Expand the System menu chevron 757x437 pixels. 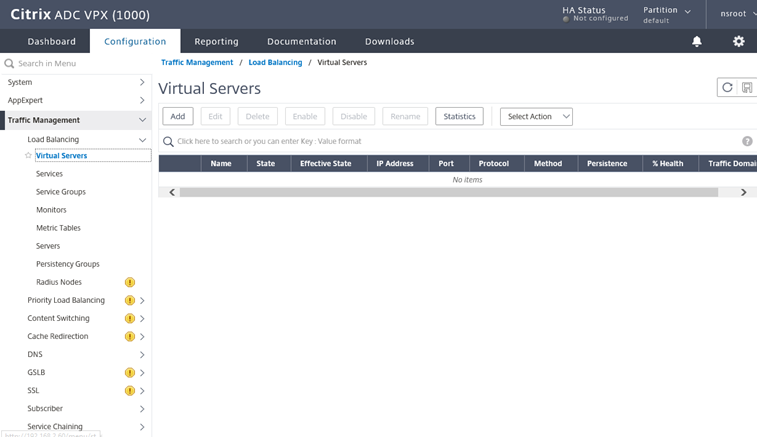[x=142, y=82]
